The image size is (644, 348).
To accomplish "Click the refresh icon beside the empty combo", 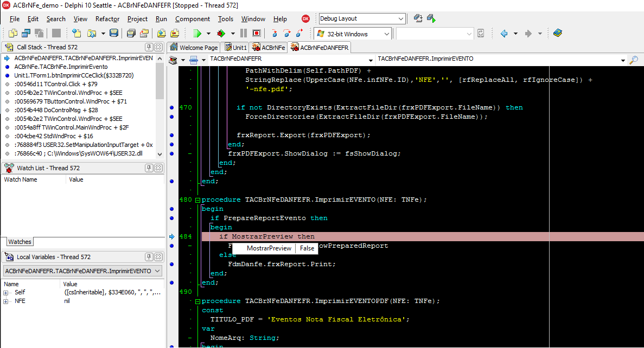I will [481, 34].
